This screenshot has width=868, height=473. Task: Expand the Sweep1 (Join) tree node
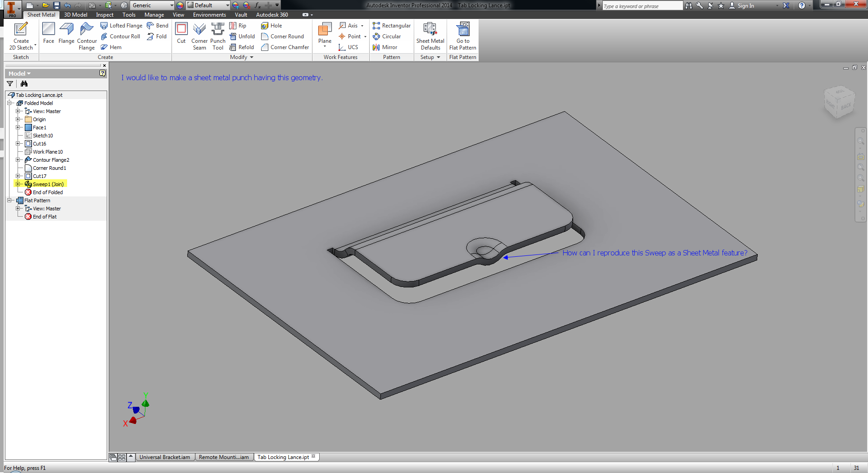(x=18, y=184)
